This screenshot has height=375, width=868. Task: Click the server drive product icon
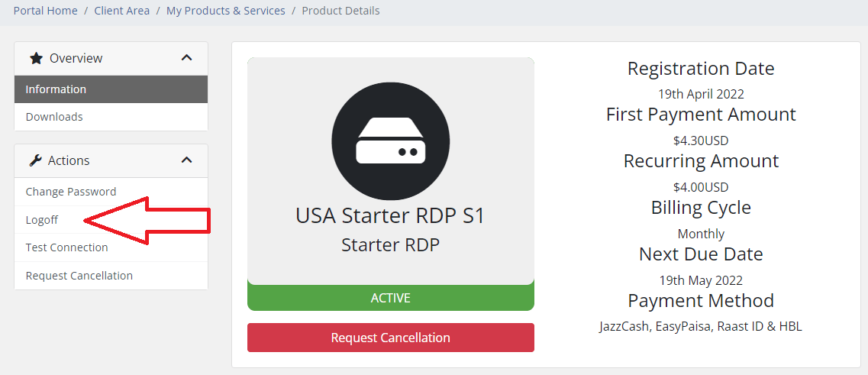tap(390, 141)
